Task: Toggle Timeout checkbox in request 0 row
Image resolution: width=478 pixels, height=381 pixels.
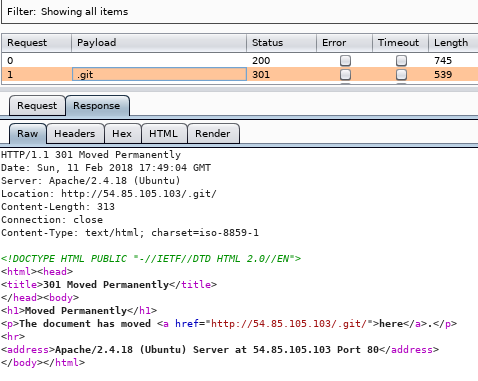Action: (401, 61)
